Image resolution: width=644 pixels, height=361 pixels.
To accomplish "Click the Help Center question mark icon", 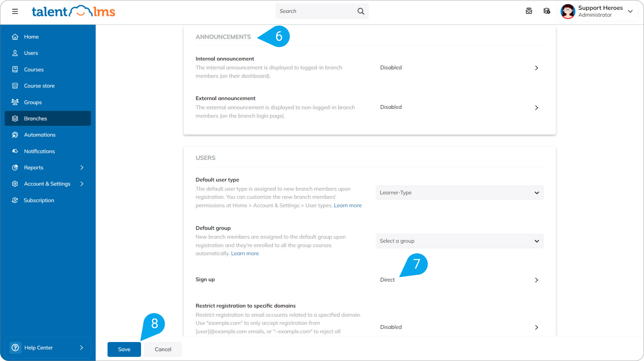I will tap(15, 347).
